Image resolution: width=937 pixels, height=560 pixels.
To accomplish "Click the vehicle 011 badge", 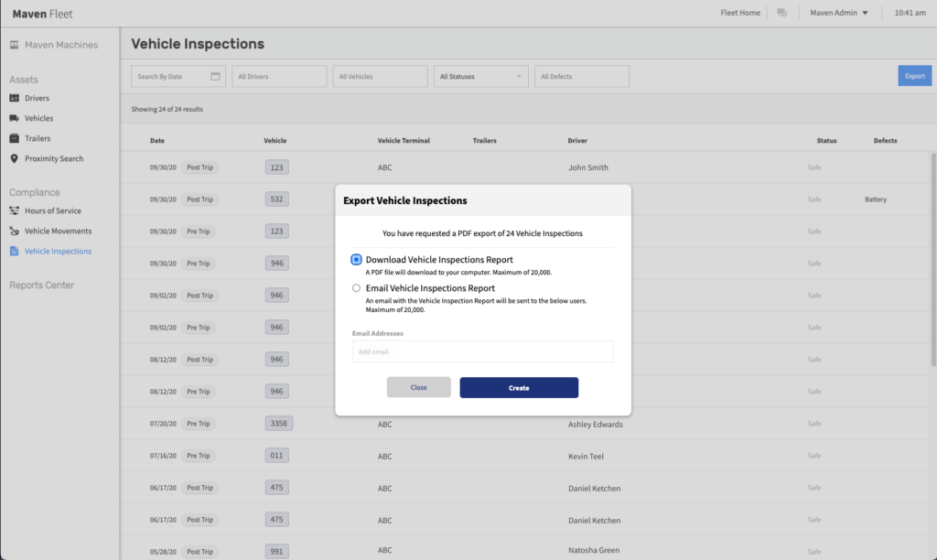I will [276, 456].
